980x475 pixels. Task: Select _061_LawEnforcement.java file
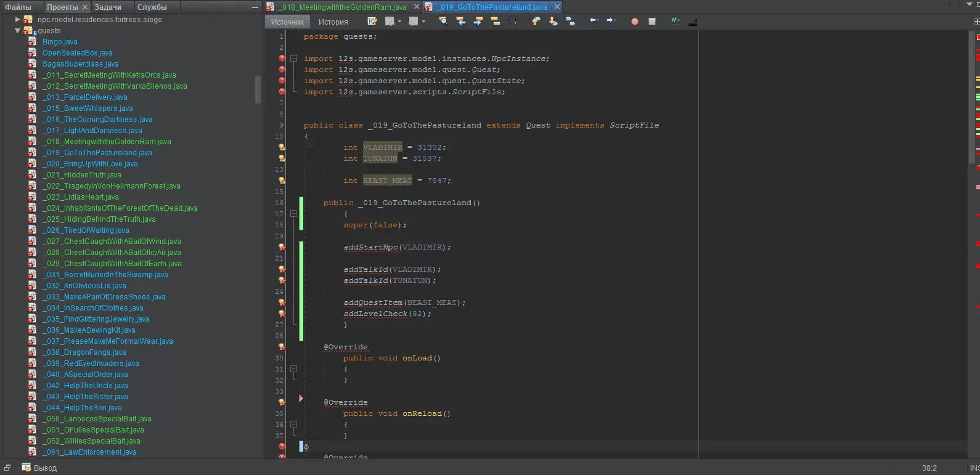89,452
